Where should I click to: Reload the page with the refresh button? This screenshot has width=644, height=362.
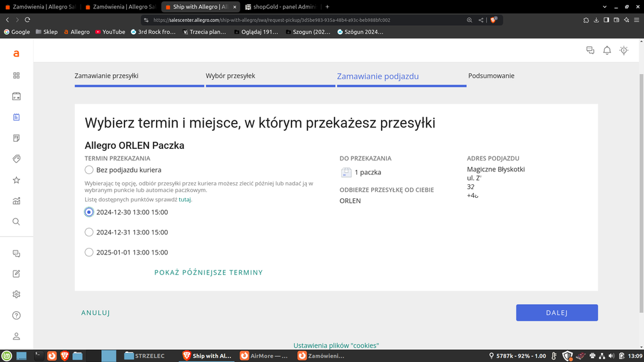(28, 20)
